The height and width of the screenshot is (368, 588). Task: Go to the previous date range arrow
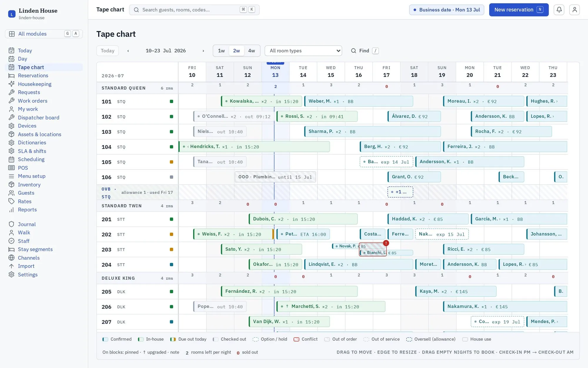[128, 51]
